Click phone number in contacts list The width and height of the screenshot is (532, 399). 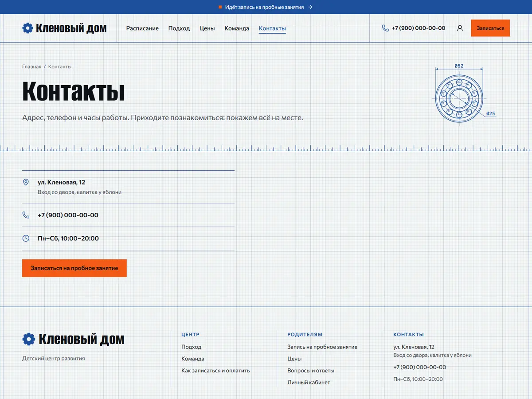point(68,215)
